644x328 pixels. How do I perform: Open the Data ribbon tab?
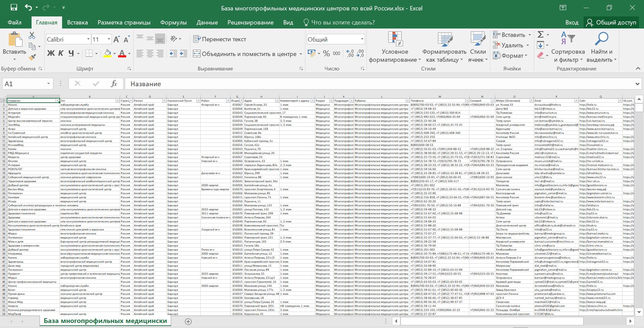click(207, 22)
